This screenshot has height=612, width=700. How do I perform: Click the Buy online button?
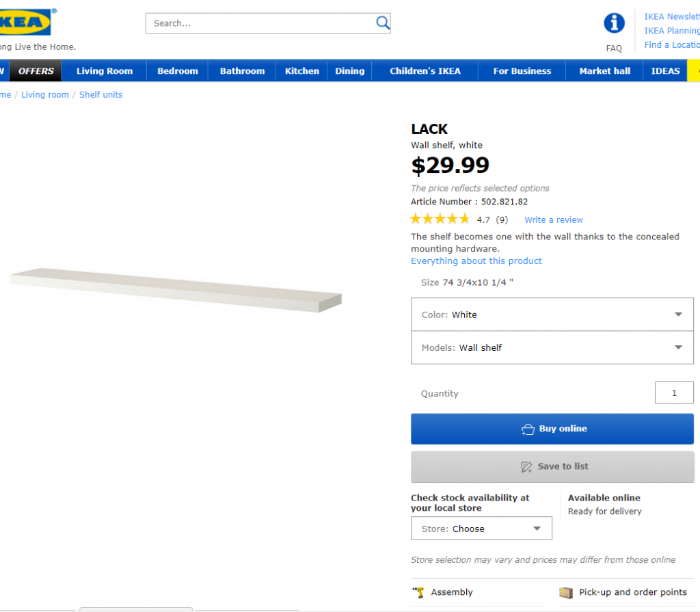(x=552, y=429)
